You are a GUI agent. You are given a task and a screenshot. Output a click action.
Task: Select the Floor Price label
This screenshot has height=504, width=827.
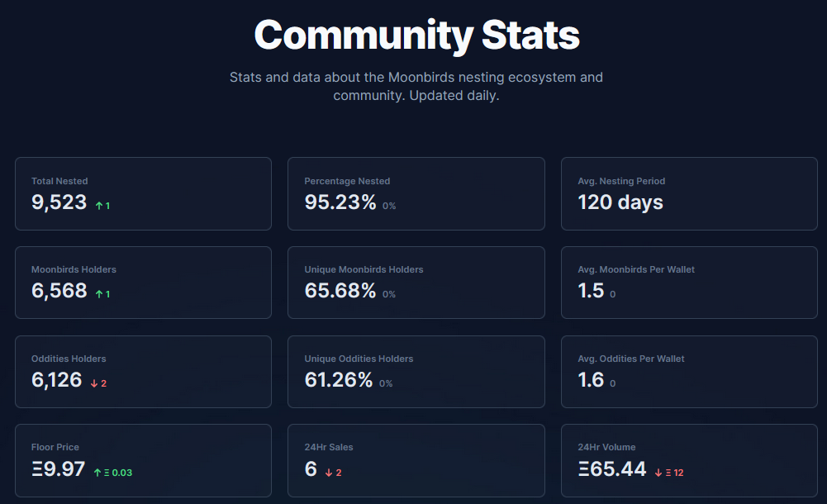55,447
